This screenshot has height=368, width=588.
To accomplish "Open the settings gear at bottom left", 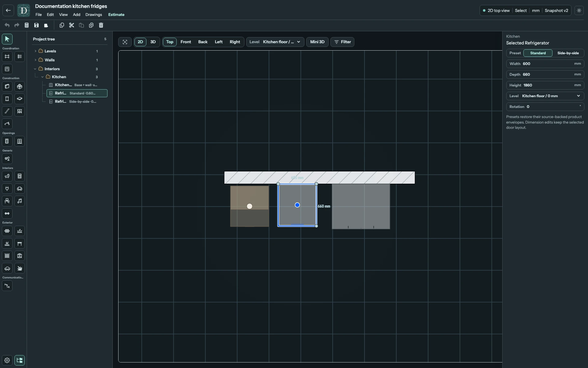I will click(7, 360).
